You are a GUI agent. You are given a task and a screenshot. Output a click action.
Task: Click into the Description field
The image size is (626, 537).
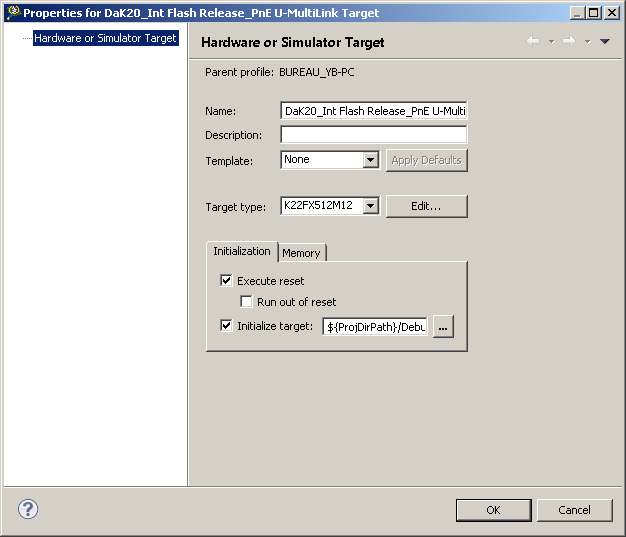coord(374,135)
